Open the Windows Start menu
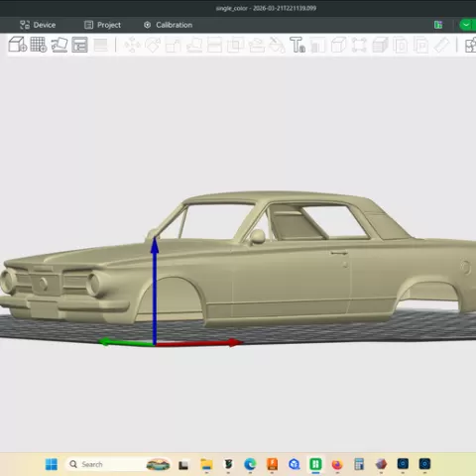The height and width of the screenshot is (476, 476). (52, 464)
